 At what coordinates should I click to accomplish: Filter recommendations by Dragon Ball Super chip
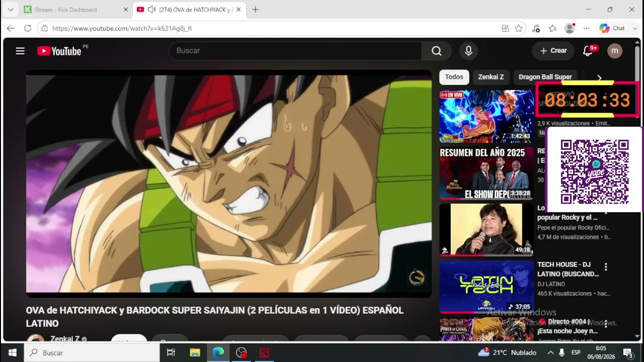(x=545, y=77)
